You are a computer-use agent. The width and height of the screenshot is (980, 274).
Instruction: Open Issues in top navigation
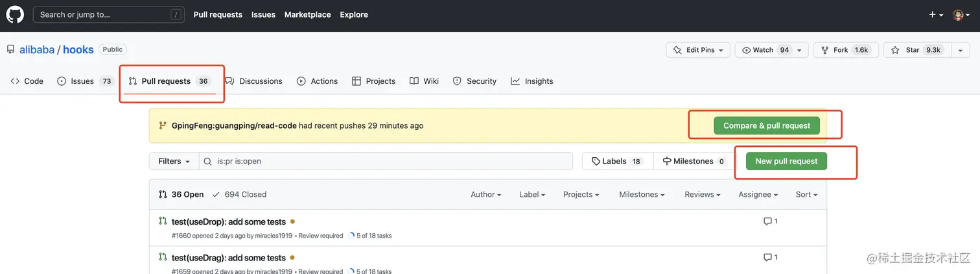tap(263, 14)
